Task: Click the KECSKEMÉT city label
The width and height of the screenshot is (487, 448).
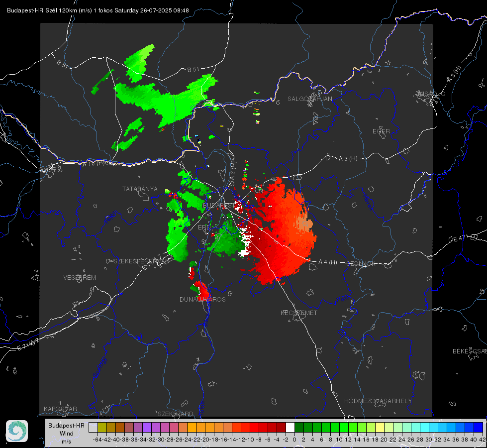Action: [299, 313]
